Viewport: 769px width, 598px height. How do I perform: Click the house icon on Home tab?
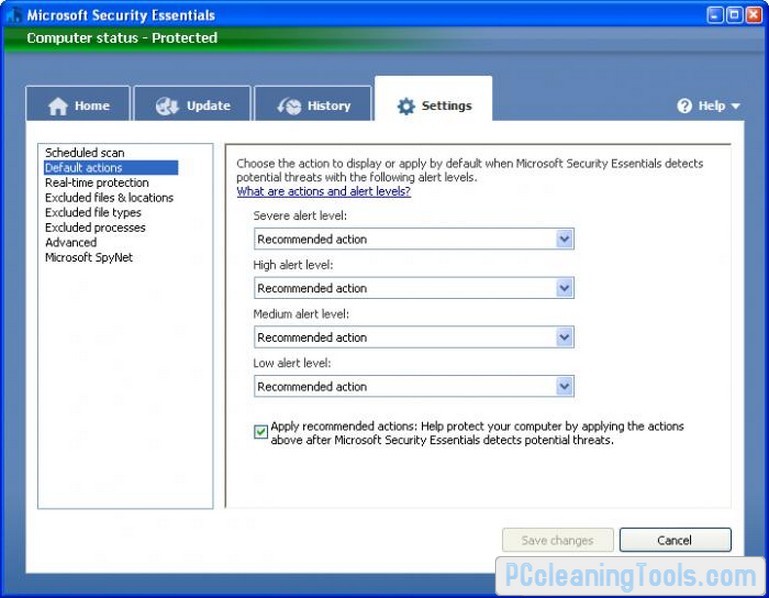pyautogui.click(x=58, y=106)
